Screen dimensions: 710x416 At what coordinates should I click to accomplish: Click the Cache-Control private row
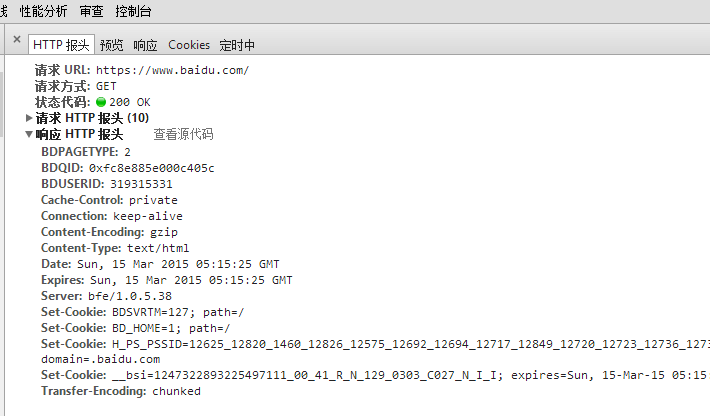point(109,200)
